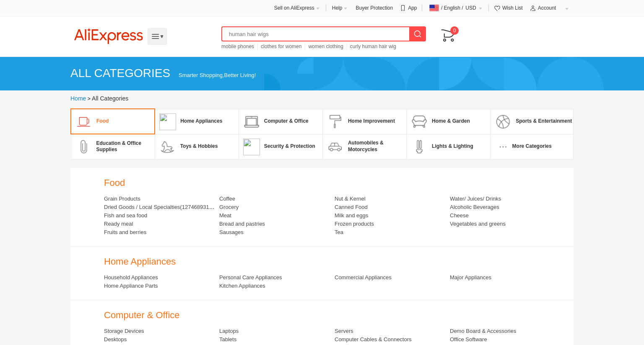Open the Coffee subcategory
This screenshot has height=345, width=644.
[227, 199]
